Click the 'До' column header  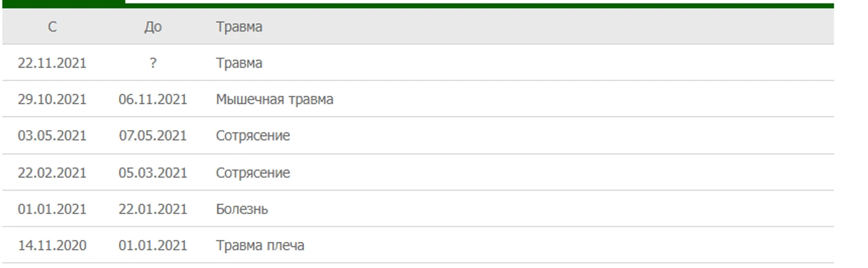(153, 27)
